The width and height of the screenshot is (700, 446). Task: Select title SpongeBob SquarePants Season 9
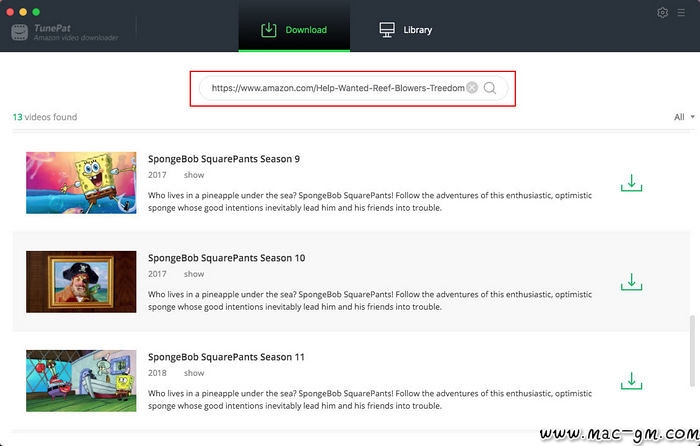[224, 159]
